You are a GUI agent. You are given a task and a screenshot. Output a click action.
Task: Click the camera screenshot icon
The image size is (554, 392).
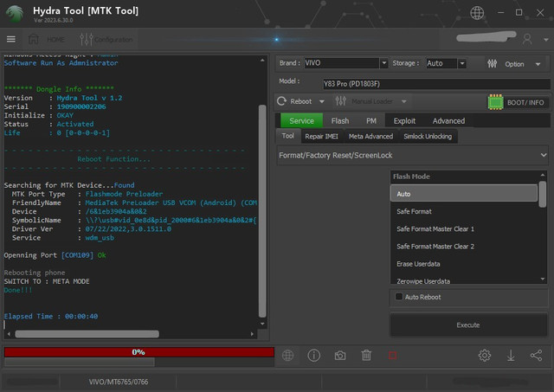[x=340, y=356]
